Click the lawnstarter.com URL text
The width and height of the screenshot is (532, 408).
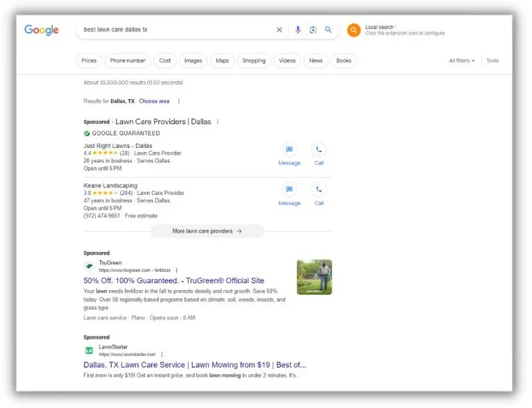tap(127, 355)
